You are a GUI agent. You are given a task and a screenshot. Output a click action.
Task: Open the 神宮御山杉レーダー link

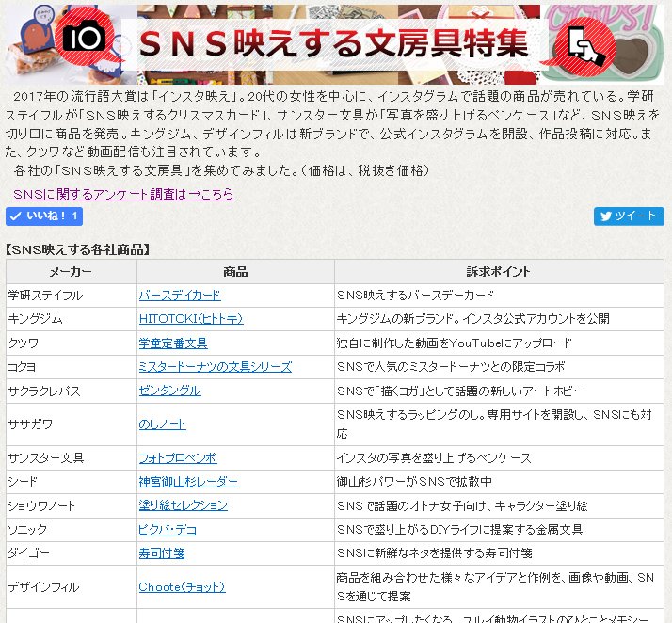coord(188,482)
